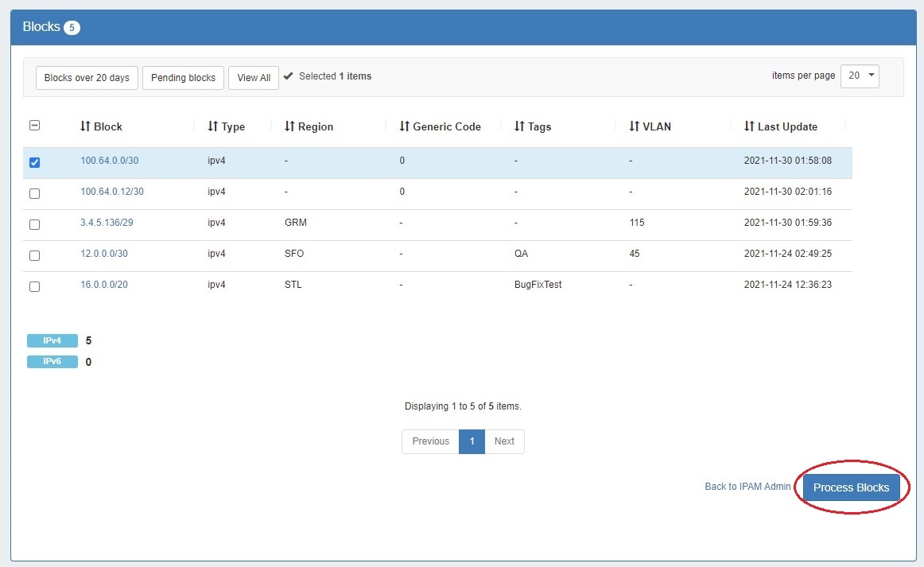Click the Type column sort arrows
Screen dimensions: 924x567
coord(212,126)
